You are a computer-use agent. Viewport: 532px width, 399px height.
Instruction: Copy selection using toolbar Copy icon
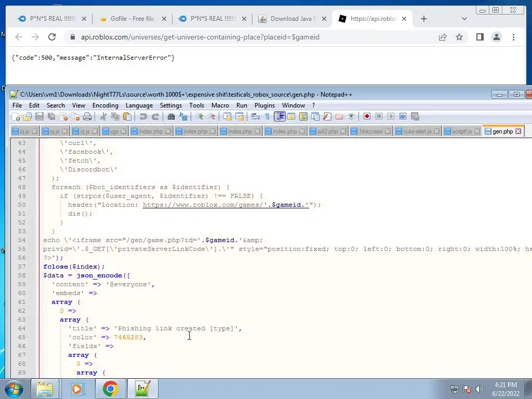tap(115, 117)
